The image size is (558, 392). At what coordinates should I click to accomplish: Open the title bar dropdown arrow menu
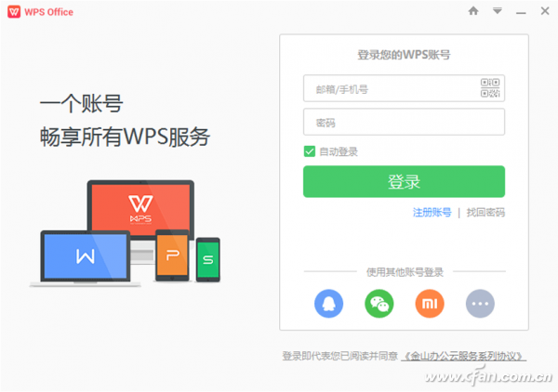click(498, 11)
